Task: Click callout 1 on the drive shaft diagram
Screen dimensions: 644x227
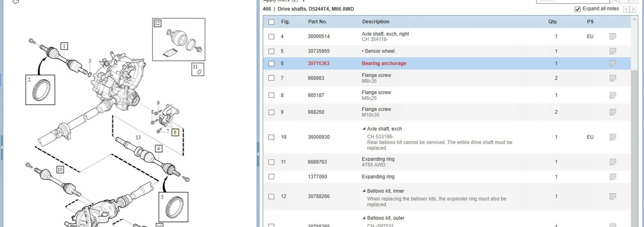Action: coord(64,46)
